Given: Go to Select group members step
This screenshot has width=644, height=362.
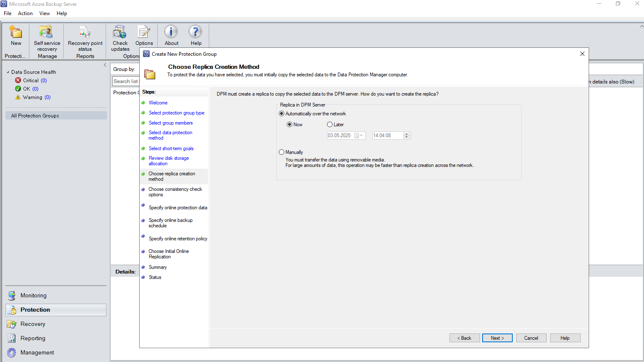Looking at the screenshot, I should [x=171, y=123].
